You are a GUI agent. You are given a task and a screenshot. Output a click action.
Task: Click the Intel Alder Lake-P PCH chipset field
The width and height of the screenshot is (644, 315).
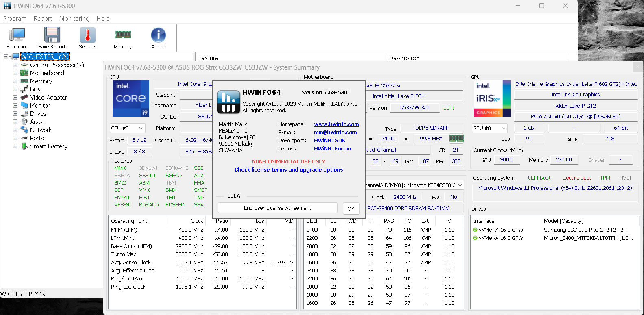414,96
